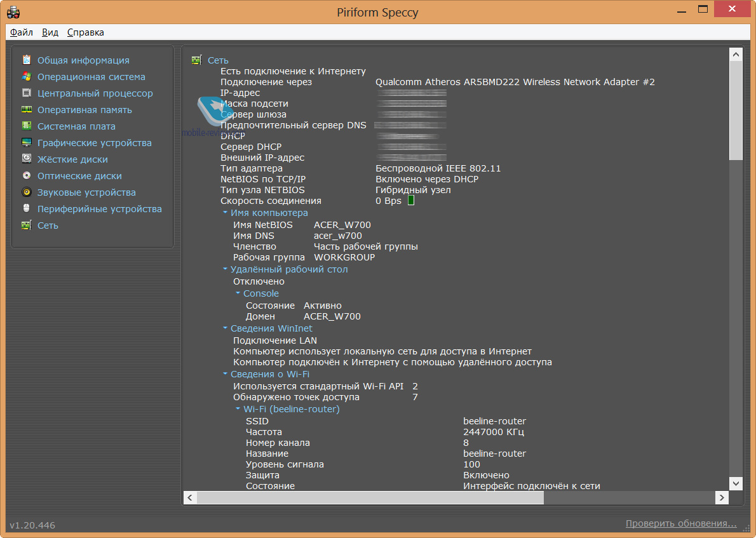756x538 pixels.
Task: Click the motherboard icon beside Системная плата
Action: pos(27,126)
